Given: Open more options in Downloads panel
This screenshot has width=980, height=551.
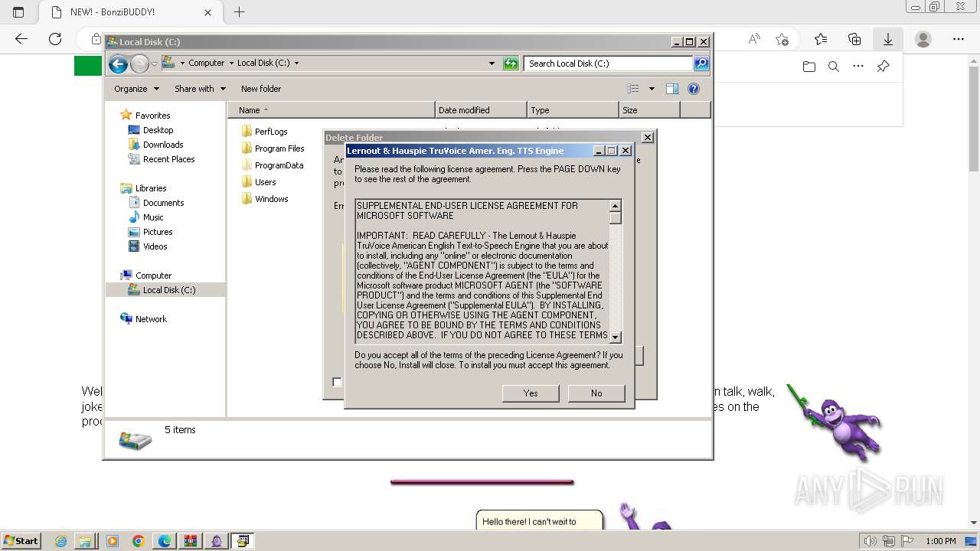Looking at the screenshot, I should pyautogui.click(x=858, y=67).
